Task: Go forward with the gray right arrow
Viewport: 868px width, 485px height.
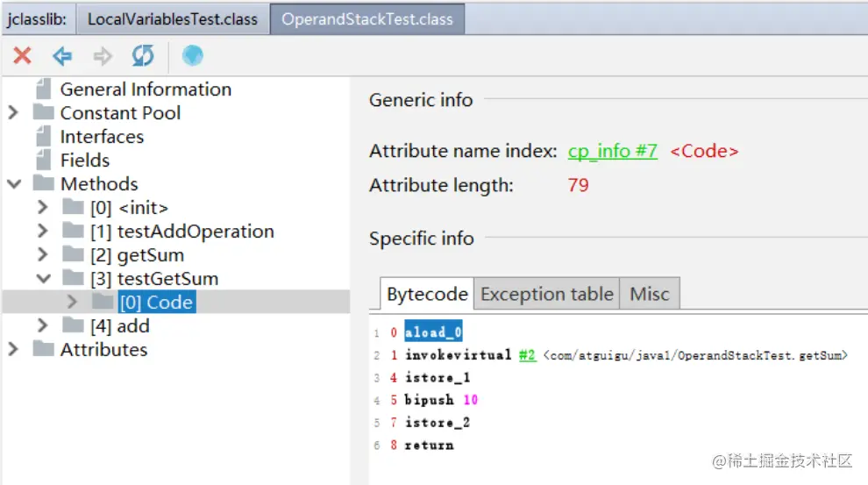Action: click(103, 55)
